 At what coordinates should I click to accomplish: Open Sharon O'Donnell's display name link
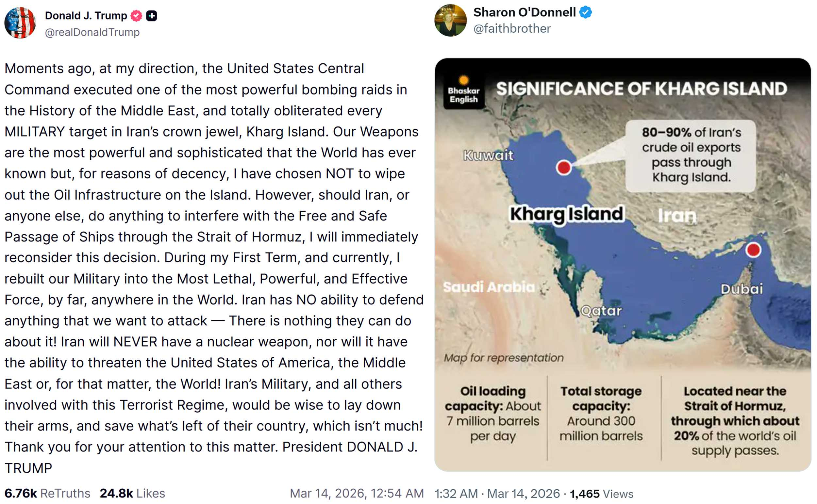524,12
